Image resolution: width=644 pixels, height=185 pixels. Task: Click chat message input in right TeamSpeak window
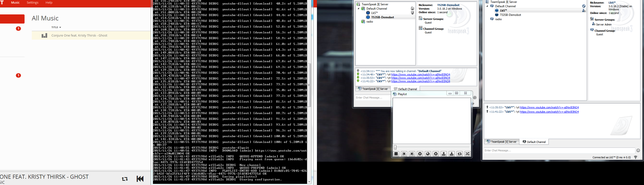[x=559, y=151]
